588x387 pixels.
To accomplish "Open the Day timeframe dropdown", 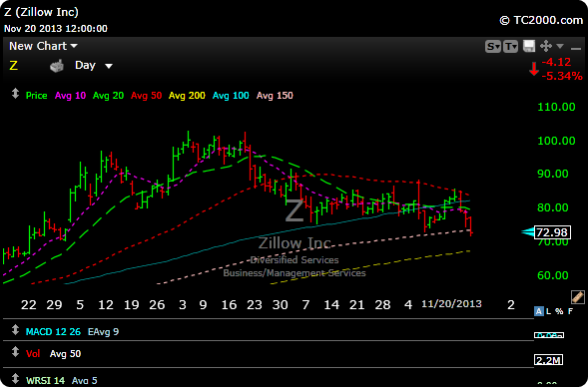I will 94,66.
